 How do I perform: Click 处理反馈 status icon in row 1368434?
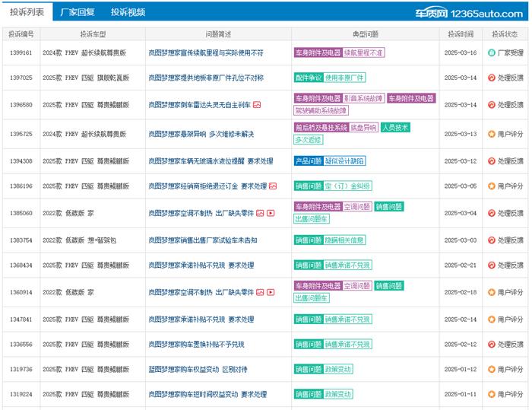point(491,265)
